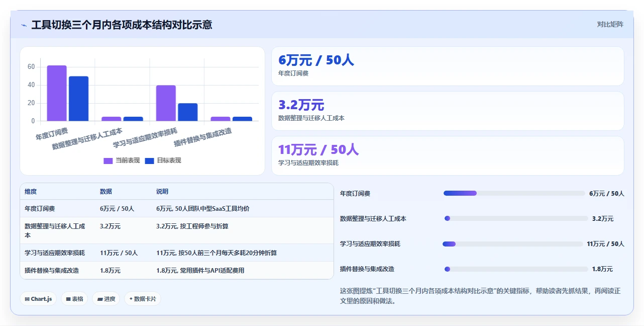Toggle the 目标表现 legend swatch

click(149, 160)
